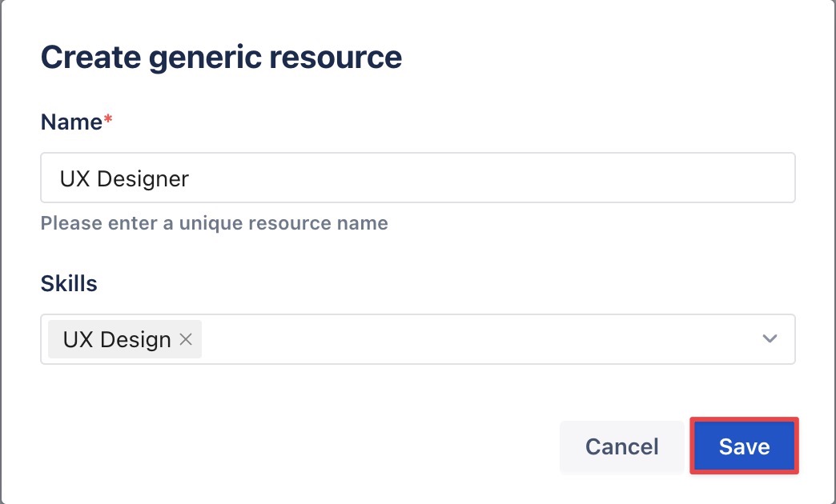Click the red required asterisk beside Name

(x=107, y=120)
